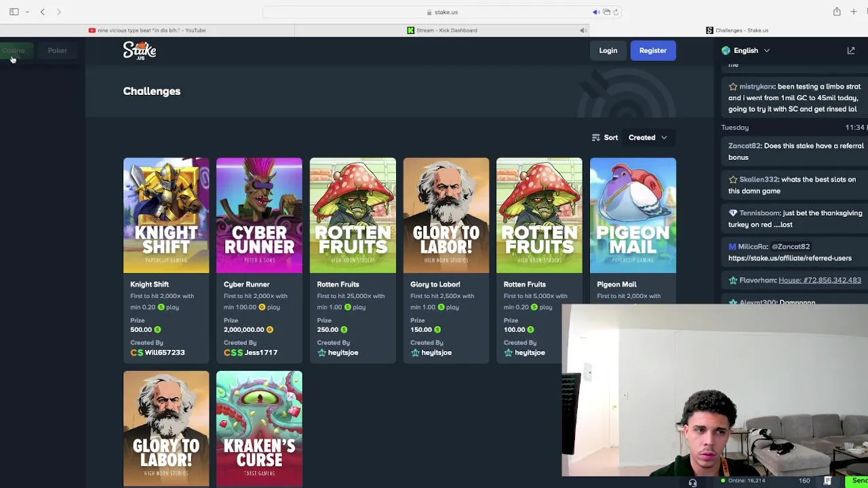Click username Tennisboom in chat
Screen dimensions: 868x488
(759, 213)
